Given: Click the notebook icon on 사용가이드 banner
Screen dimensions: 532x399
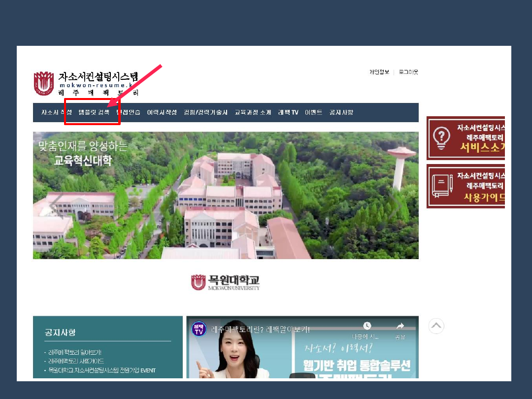Looking at the screenshot, I should click(x=442, y=185).
